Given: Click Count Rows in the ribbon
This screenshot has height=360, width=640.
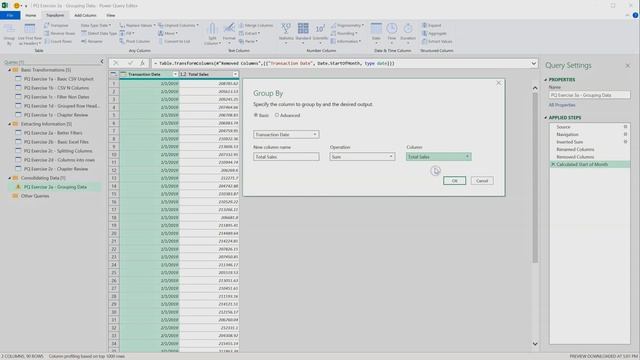Looking at the screenshot, I should pos(58,41).
